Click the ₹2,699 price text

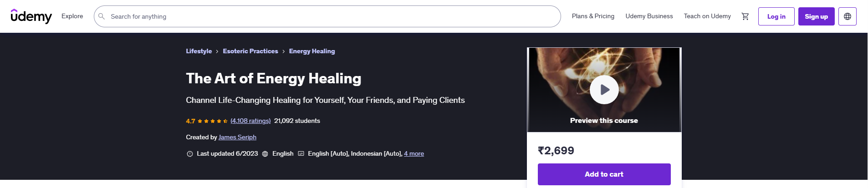coord(556,151)
